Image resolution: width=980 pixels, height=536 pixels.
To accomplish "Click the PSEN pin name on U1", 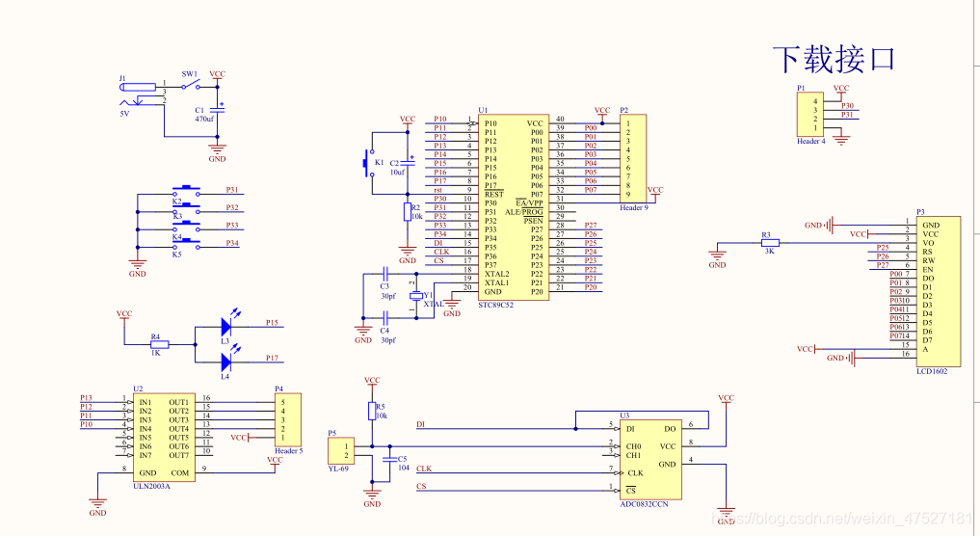I will 533,221.
